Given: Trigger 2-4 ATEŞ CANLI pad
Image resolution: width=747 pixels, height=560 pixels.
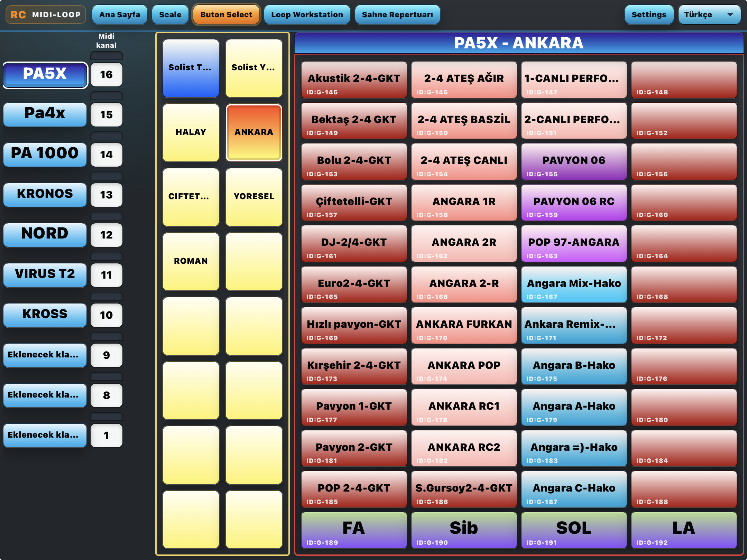Looking at the screenshot, I should pos(464,162).
